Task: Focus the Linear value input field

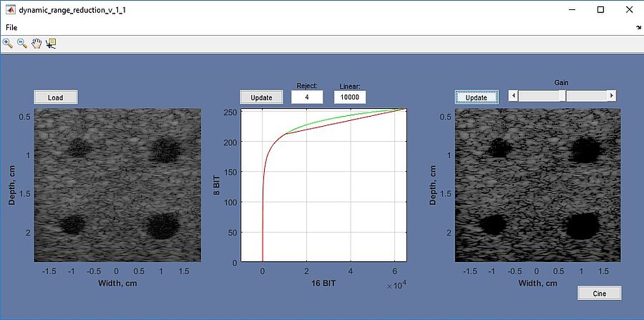Action: point(350,97)
